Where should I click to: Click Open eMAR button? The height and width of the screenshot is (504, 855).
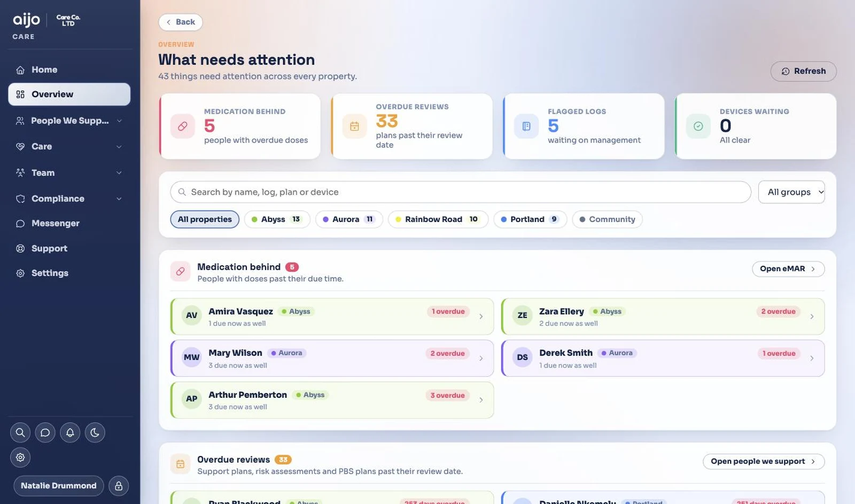tap(788, 269)
